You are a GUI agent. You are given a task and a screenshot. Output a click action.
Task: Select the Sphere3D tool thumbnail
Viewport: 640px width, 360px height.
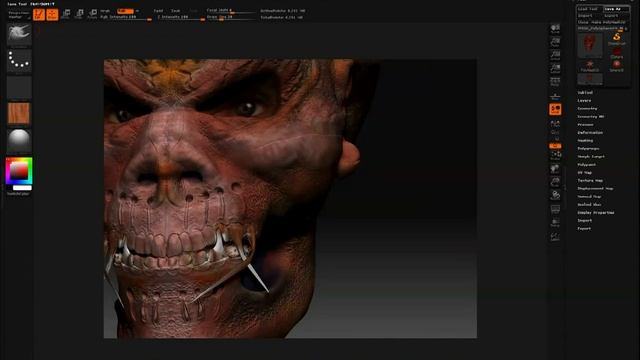pos(617,65)
